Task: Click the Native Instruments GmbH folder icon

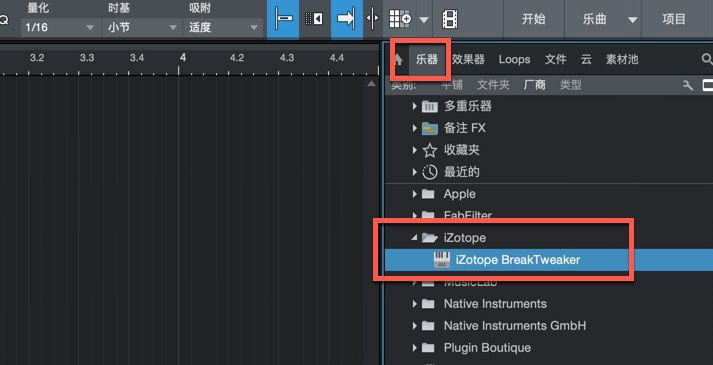Action: point(428,326)
